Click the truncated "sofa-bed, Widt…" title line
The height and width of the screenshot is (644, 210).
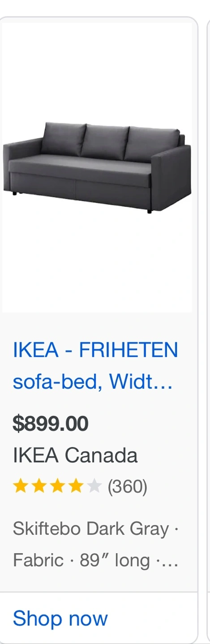[93, 381]
